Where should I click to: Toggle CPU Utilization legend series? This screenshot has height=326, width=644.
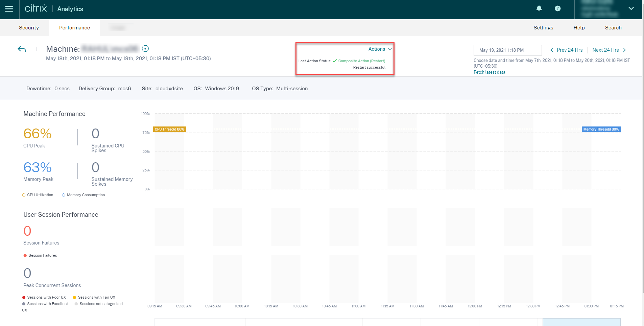coord(38,195)
